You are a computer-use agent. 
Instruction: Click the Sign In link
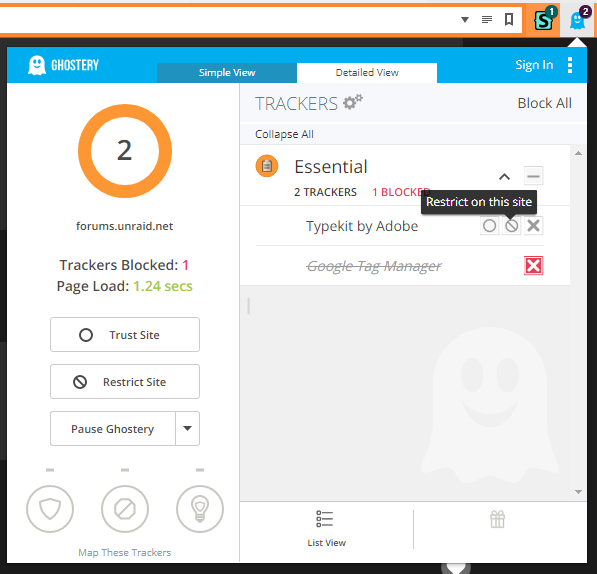(x=534, y=65)
